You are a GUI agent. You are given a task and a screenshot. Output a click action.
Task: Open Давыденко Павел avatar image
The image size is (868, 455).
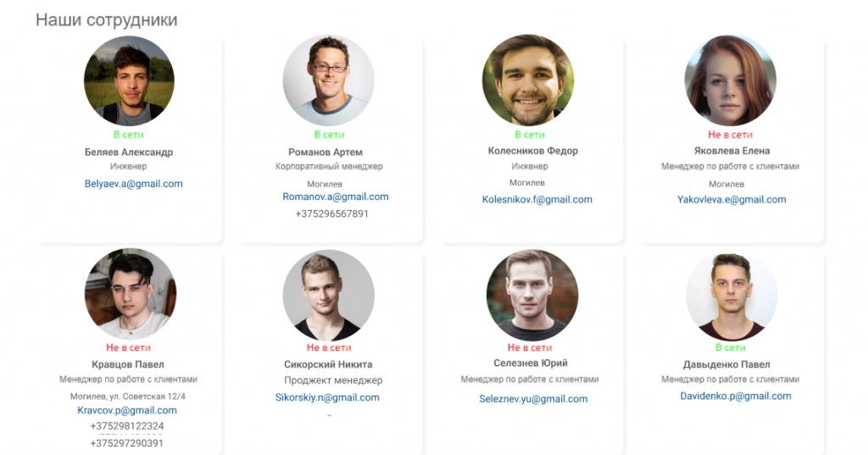(x=732, y=297)
